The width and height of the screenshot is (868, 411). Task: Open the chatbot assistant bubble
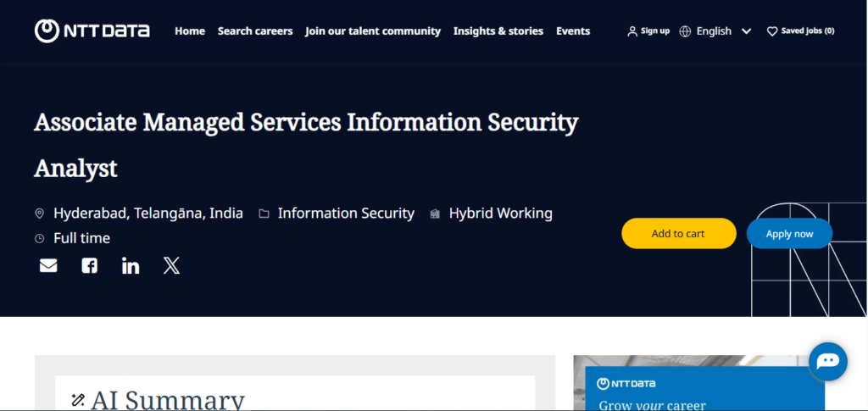point(828,362)
